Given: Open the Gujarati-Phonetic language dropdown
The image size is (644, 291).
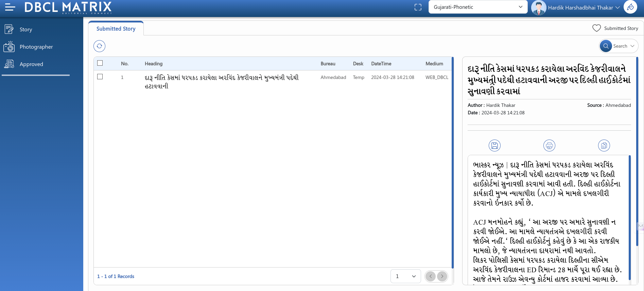Looking at the screenshot, I should (x=477, y=7).
